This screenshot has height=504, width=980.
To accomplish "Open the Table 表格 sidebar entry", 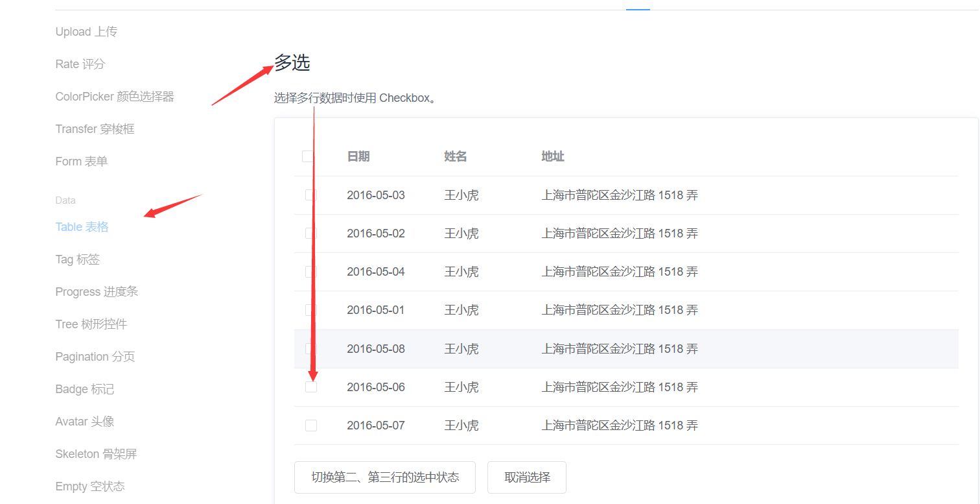I will click(82, 226).
